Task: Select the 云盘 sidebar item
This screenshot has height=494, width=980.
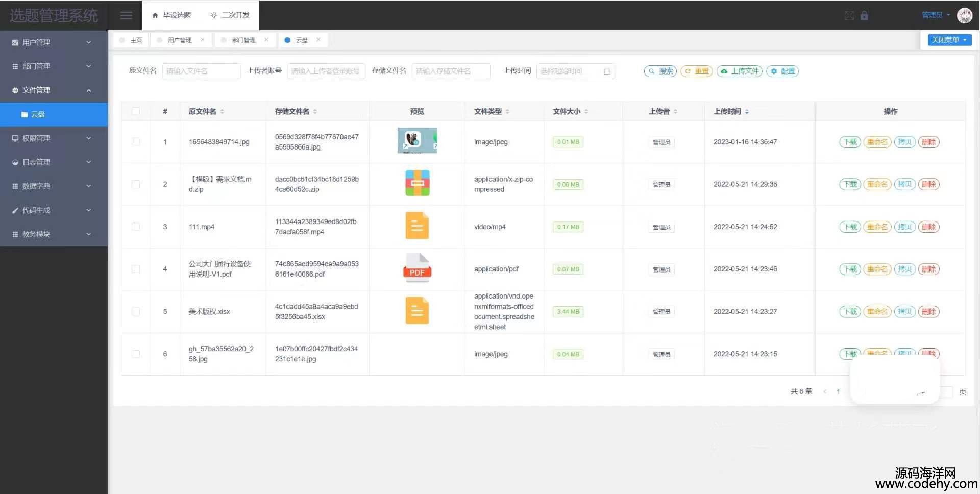Action: [54, 114]
